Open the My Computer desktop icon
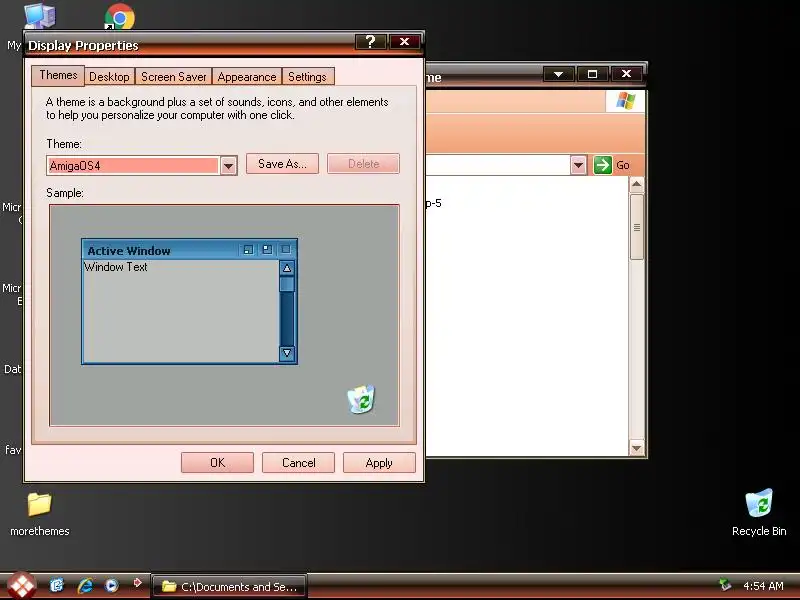 (x=39, y=16)
